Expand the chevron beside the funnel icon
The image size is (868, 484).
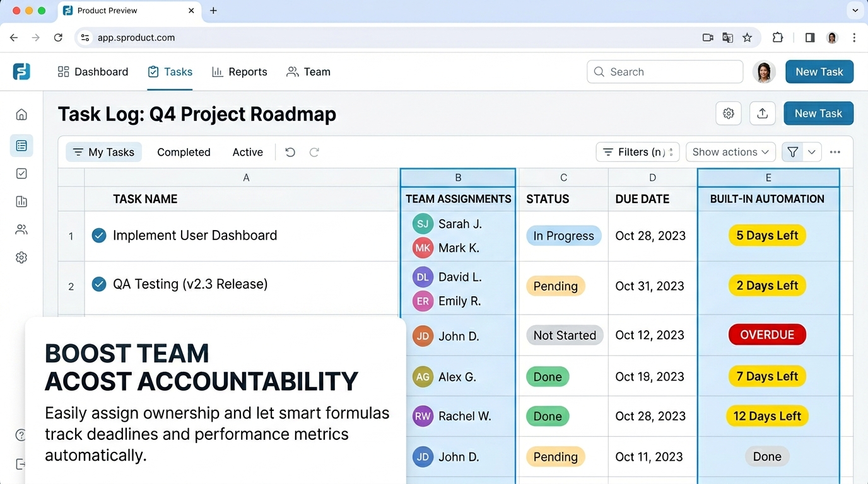[x=812, y=152]
